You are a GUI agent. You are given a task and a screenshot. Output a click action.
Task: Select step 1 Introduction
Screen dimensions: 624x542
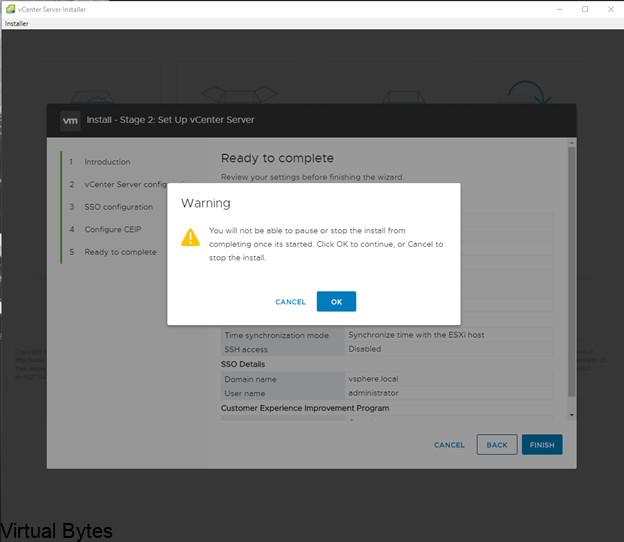pos(107,162)
